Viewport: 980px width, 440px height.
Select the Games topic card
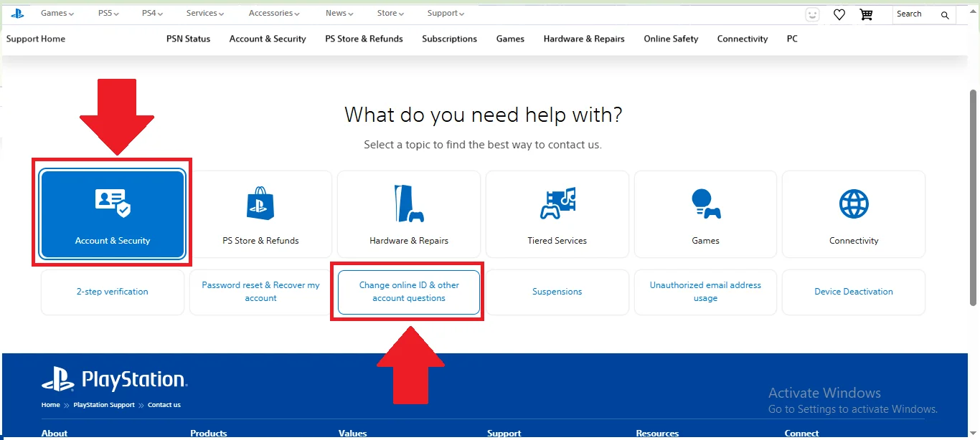click(705, 214)
